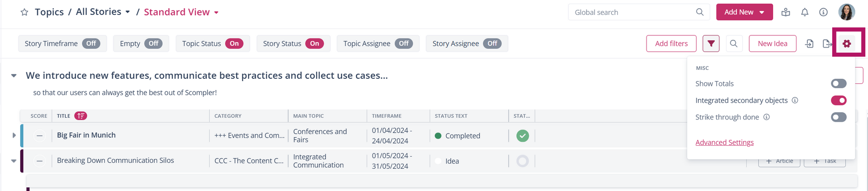This screenshot has height=191, width=868.
Task: Enable Strike through done switch
Action: pos(839,117)
